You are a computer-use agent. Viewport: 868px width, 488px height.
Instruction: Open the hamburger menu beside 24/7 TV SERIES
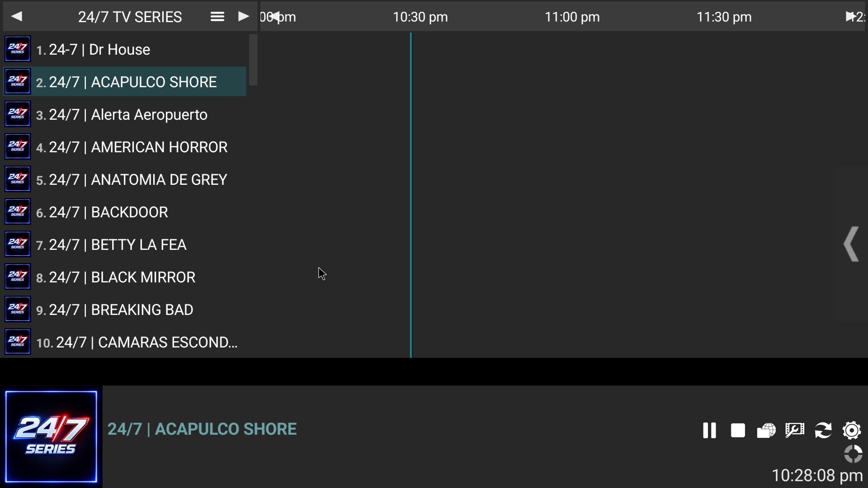(x=217, y=17)
